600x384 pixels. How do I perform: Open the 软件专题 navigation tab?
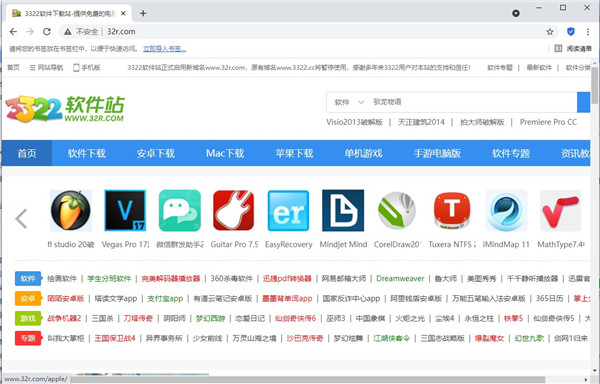point(511,153)
